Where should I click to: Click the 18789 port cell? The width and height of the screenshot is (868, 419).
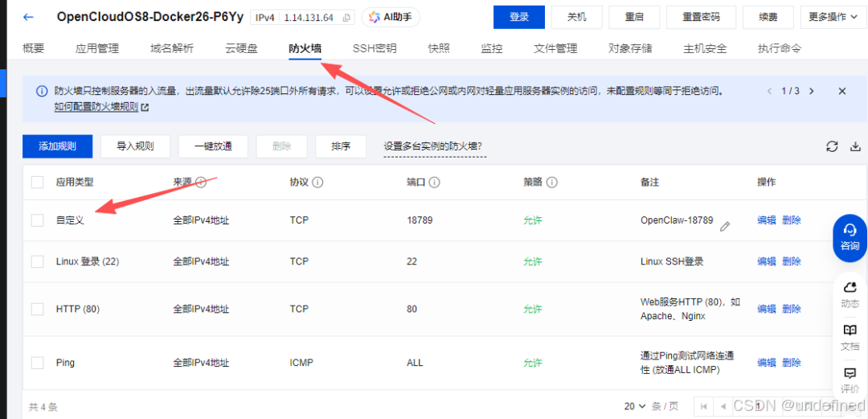420,220
